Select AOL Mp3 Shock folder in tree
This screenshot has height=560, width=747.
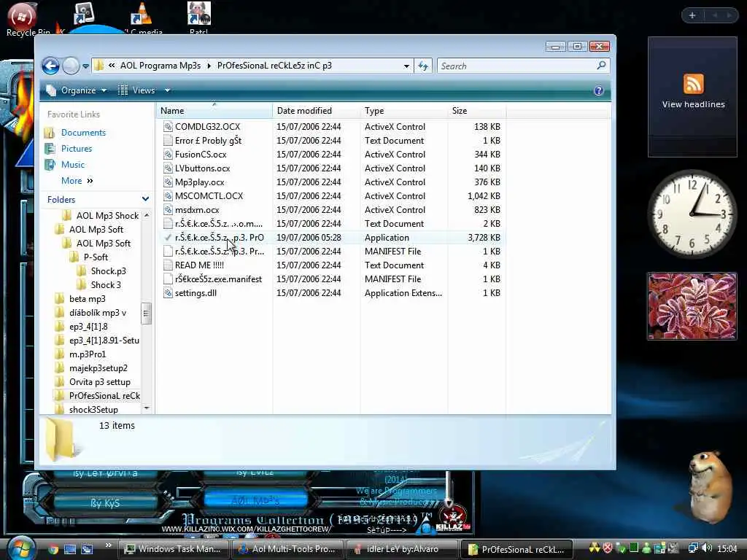107,216
